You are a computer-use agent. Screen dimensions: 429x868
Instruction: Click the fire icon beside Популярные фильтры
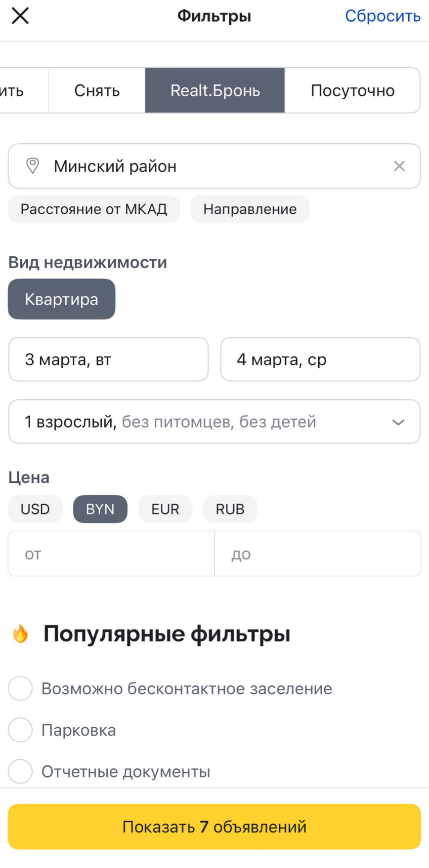click(x=20, y=633)
